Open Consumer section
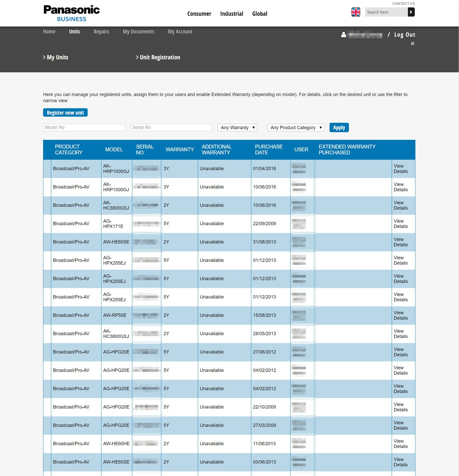 coord(199,14)
